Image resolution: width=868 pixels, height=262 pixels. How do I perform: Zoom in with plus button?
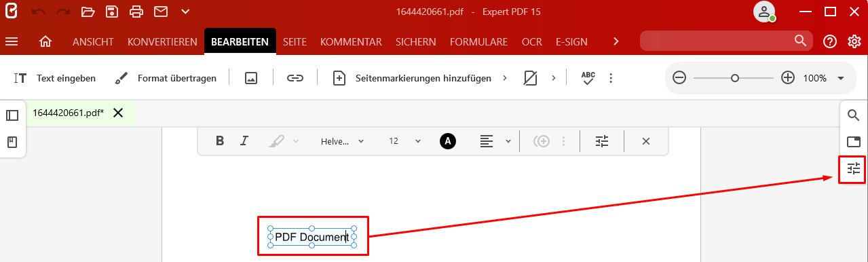[788, 78]
